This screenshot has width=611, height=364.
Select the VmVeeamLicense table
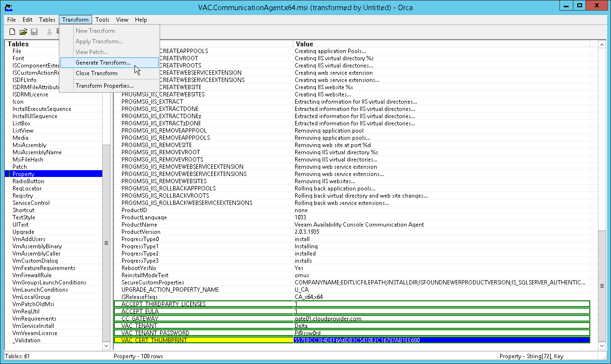(35, 333)
